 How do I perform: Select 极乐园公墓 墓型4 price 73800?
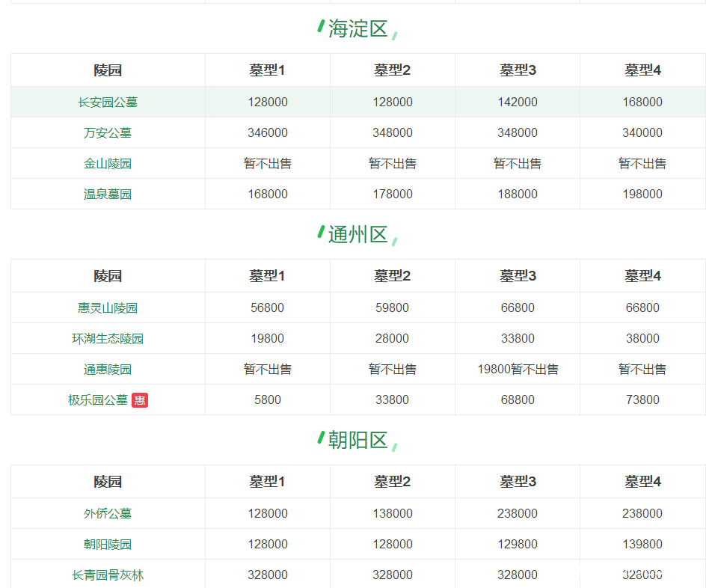point(642,399)
